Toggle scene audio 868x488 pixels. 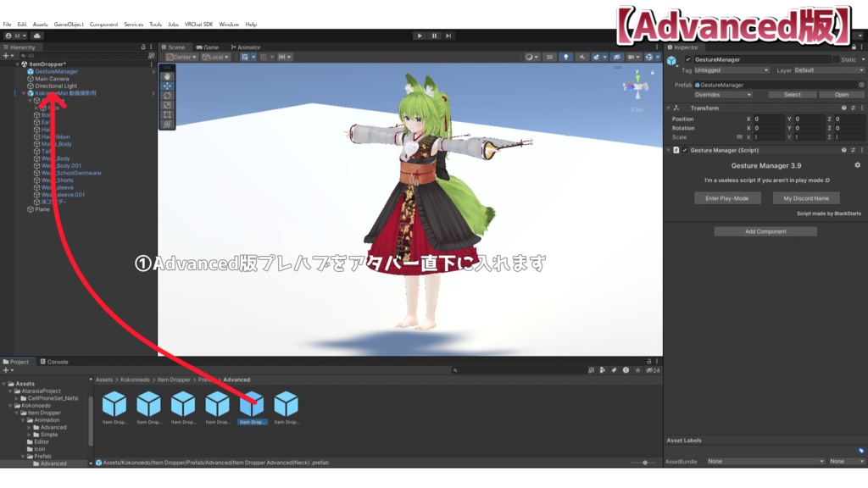(x=581, y=57)
